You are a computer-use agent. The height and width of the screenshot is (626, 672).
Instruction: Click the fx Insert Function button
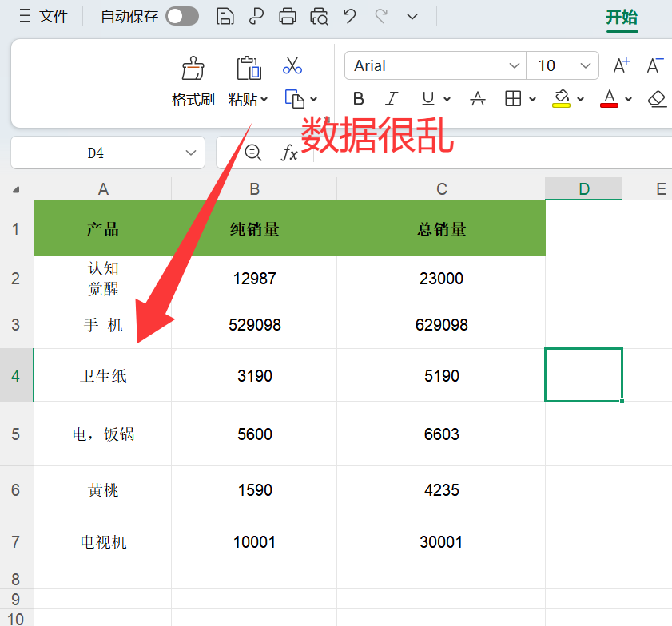click(x=289, y=153)
